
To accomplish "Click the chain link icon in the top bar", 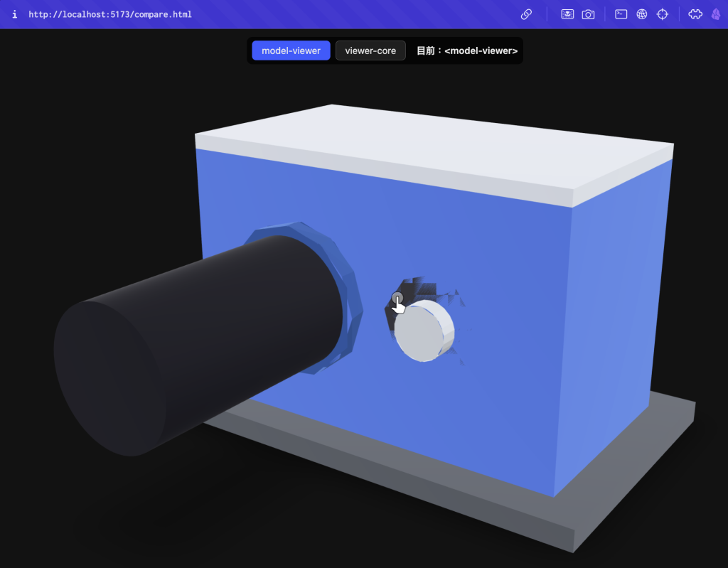I will point(526,14).
